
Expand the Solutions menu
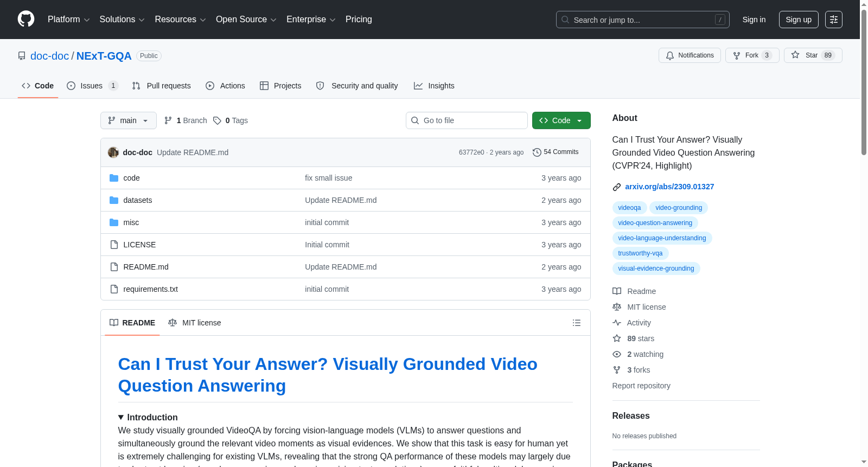122,20
